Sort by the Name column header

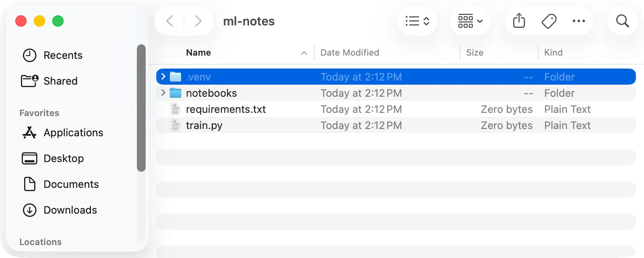point(198,52)
